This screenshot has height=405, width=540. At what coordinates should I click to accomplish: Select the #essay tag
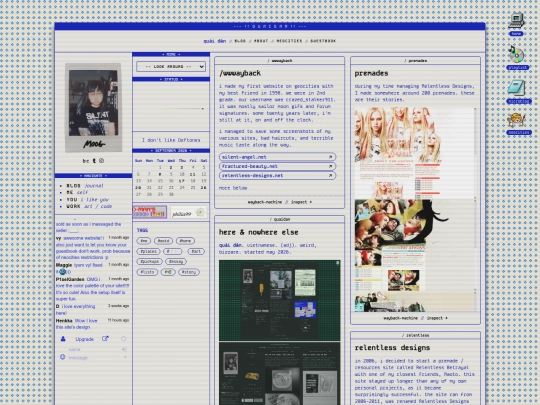point(176,262)
